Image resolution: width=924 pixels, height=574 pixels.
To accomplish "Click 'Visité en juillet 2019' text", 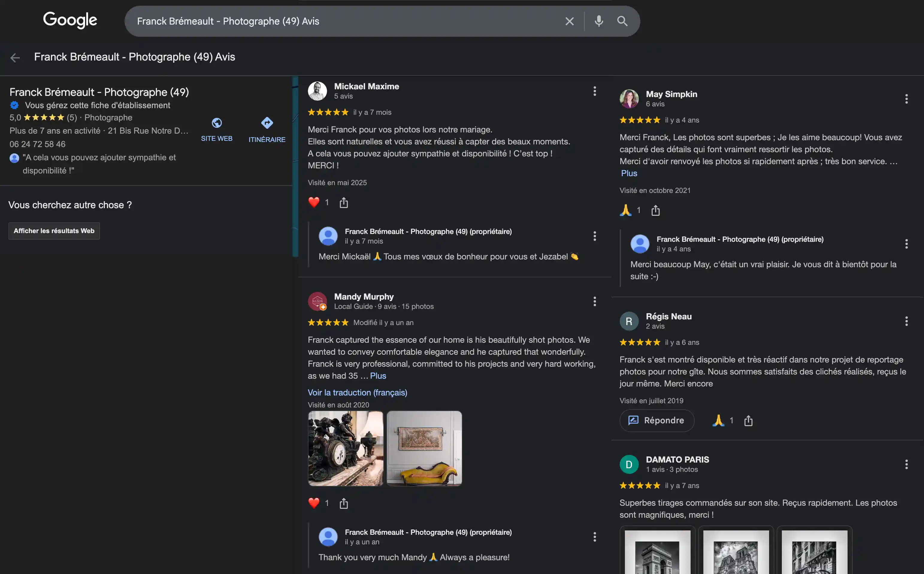I will [x=651, y=401].
